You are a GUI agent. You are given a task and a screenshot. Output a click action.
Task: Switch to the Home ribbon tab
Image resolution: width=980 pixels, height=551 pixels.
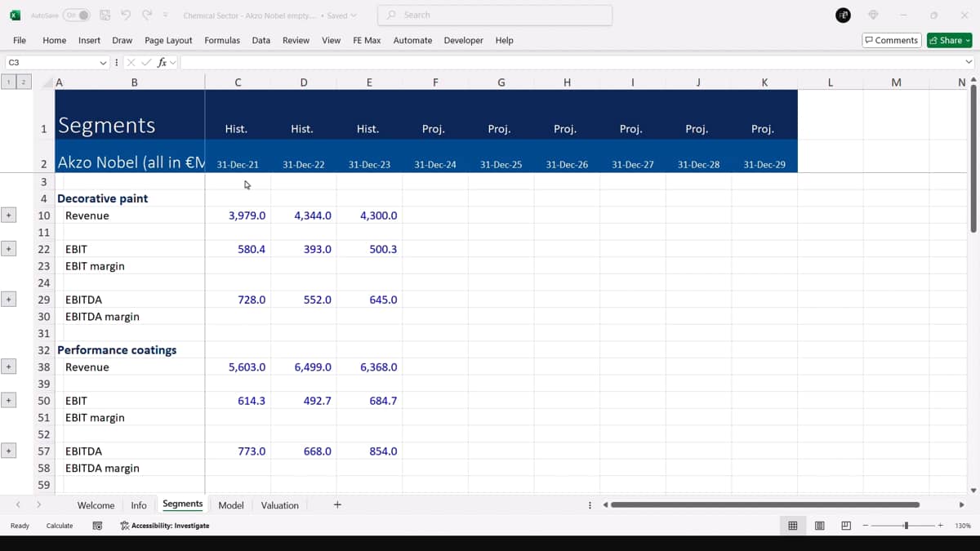[x=54, y=40]
